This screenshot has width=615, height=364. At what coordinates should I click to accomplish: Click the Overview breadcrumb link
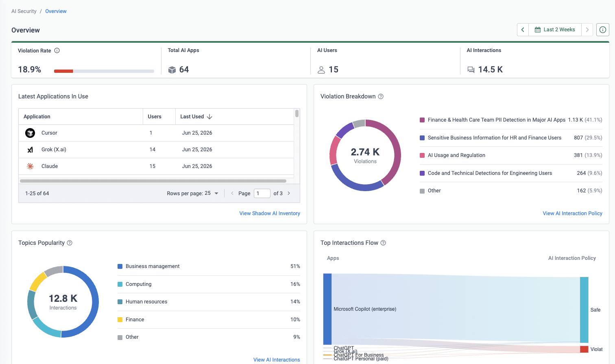click(x=56, y=11)
